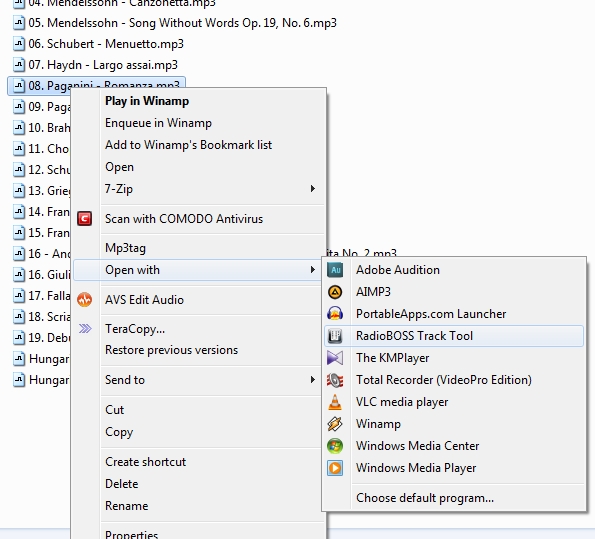Choose Play in Winamp
This screenshot has width=595, height=539.
click(x=147, y=101)
